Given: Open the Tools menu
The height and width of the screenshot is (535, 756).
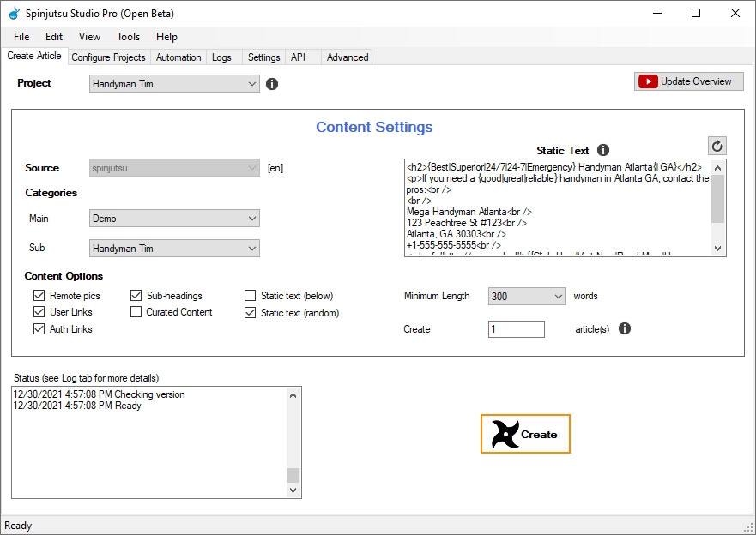Looking at the screenshot, I should pos(128,37).
